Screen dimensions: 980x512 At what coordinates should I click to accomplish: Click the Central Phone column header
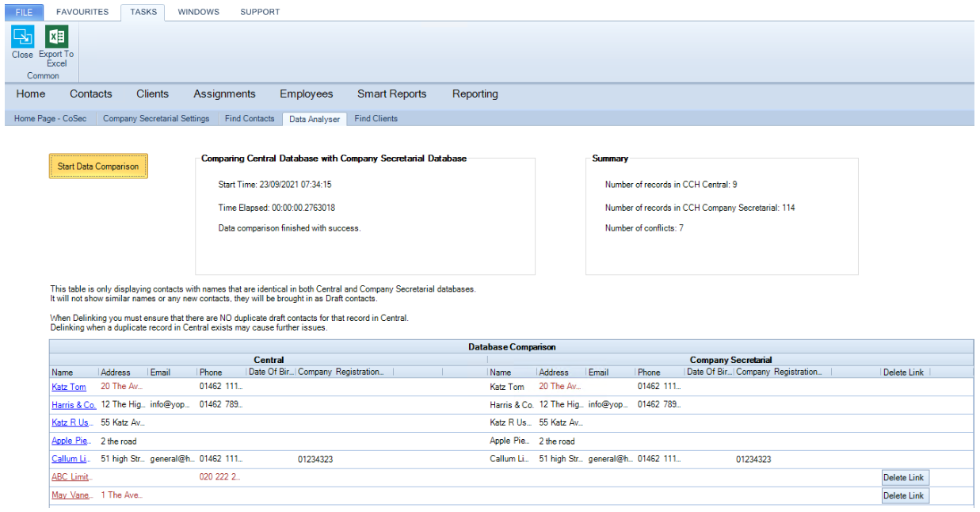[x=222, y=373]
